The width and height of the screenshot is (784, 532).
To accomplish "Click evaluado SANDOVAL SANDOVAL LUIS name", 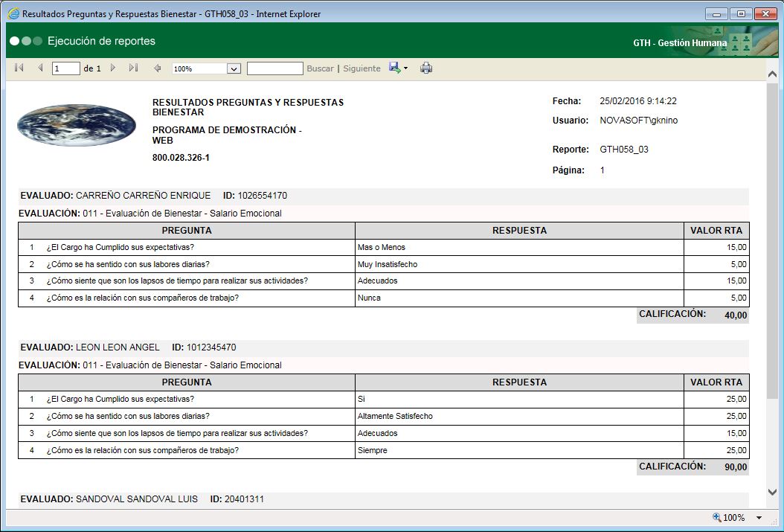I will click(x=137, y=499).
